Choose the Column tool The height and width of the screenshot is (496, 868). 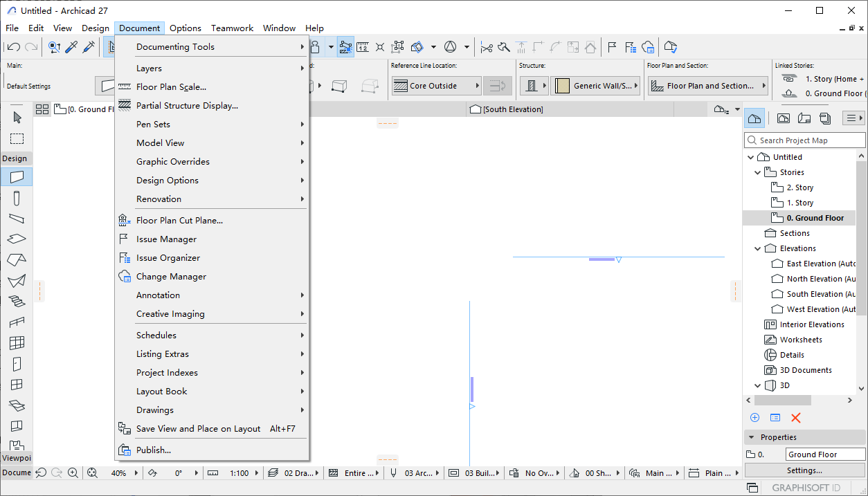pos(17,199)
